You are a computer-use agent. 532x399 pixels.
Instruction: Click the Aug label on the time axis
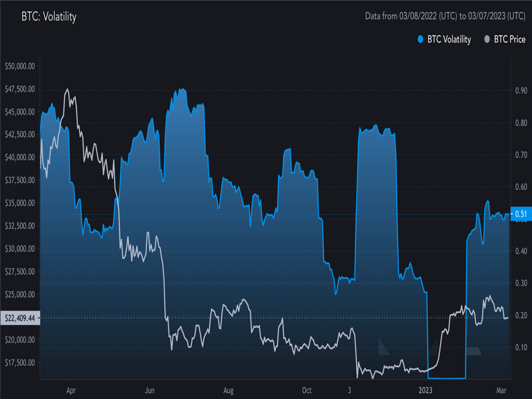pos(228,389)
